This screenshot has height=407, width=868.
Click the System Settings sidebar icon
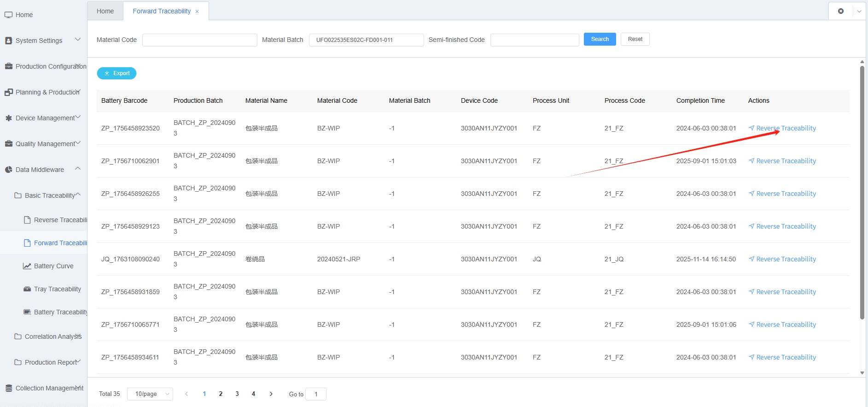coord(8,41)
